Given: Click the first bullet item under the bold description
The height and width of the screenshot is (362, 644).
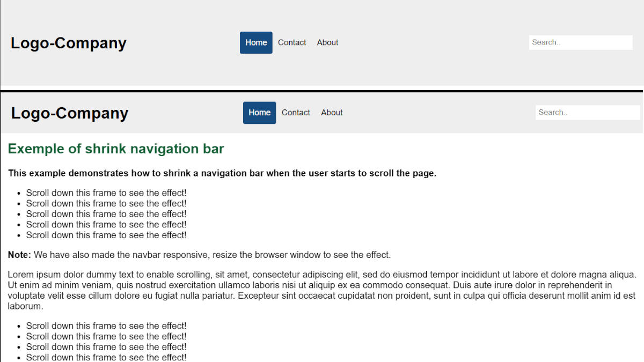Looking at the screenshot, I should tap(106, 193).
